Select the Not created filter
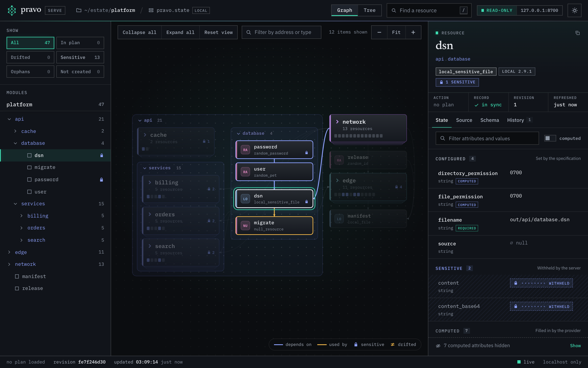Image resolution: width=588 pixels, height=368 pixels. pyautogui.click(x=80, y=72)
